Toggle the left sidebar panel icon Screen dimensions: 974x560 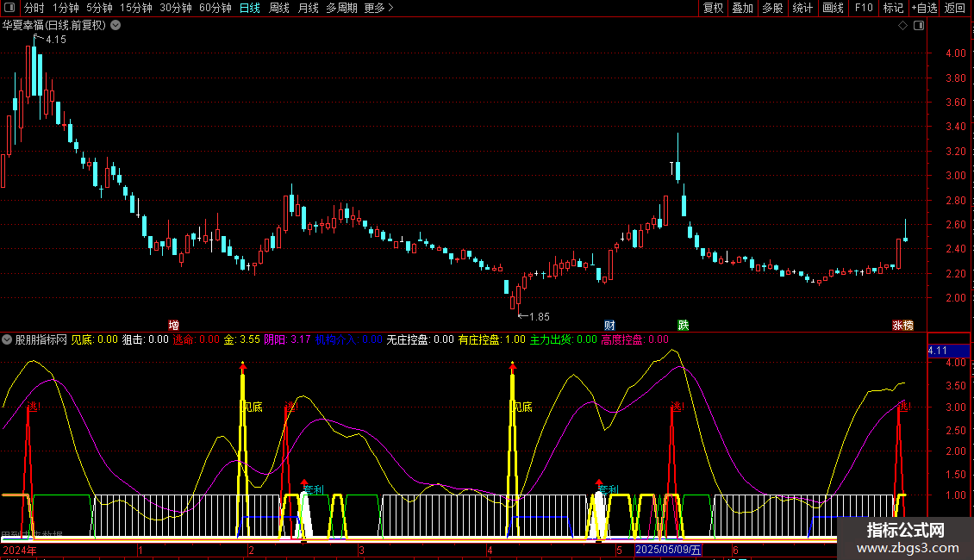click(x=9, y=8)
